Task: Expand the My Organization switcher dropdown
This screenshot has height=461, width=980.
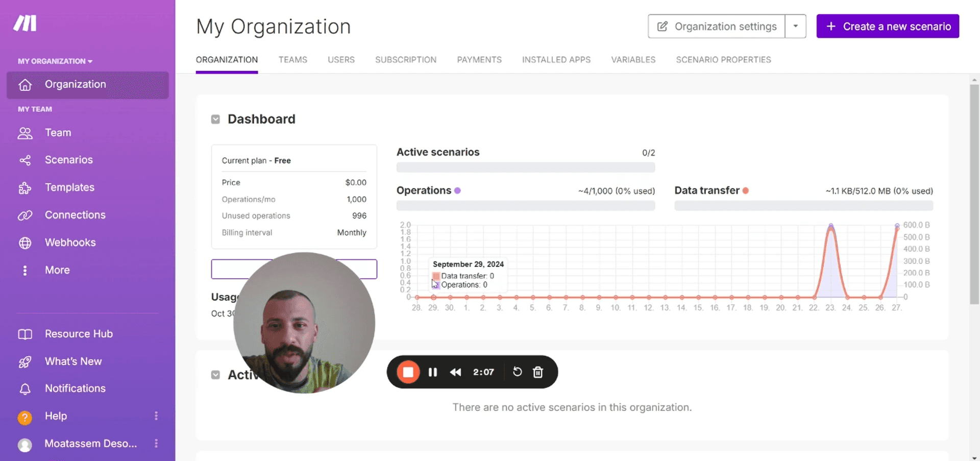Action: [55, 61]
